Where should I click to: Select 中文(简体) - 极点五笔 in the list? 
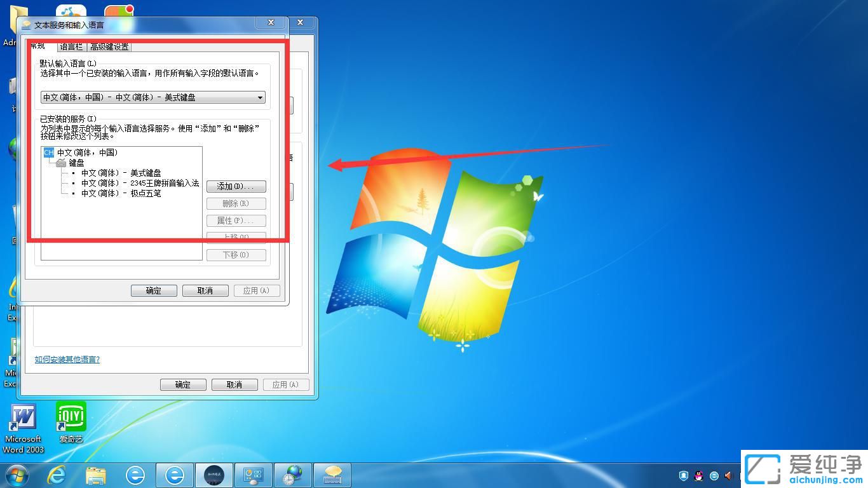(121, 193)
